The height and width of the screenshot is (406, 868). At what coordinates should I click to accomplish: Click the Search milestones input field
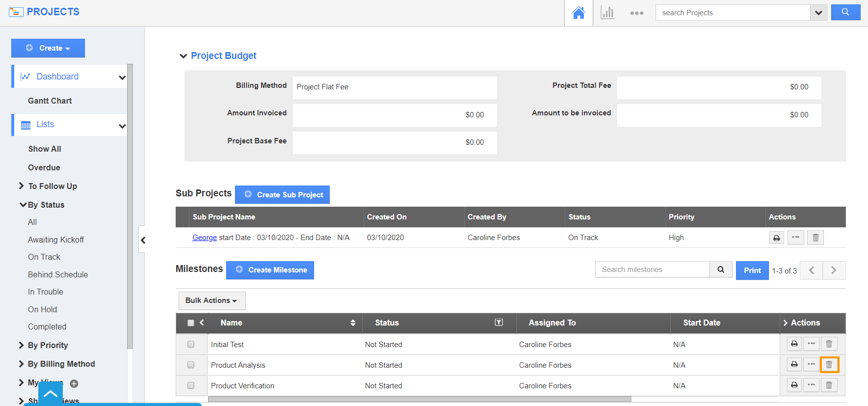[x=652, y=270]
